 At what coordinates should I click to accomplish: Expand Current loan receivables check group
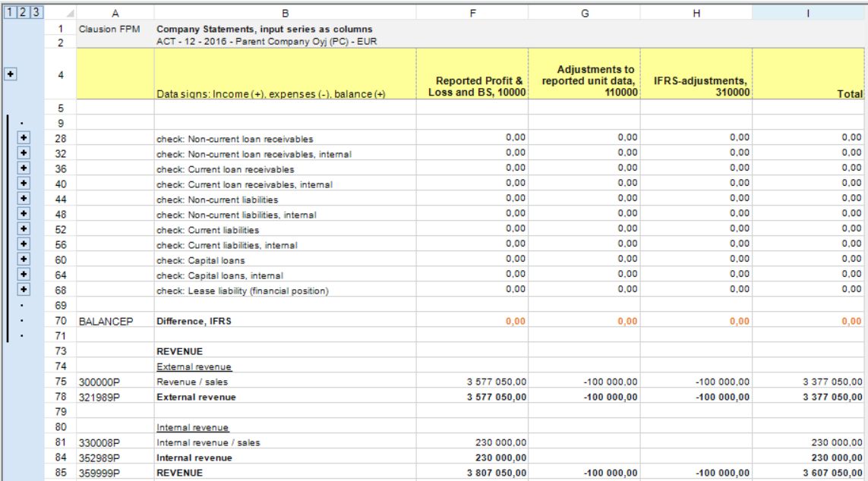[x=24, y=168]
